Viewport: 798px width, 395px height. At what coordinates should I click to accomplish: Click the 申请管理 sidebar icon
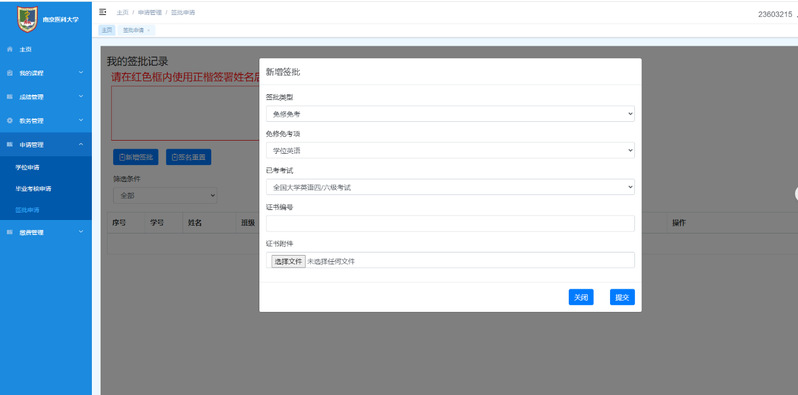9,145
